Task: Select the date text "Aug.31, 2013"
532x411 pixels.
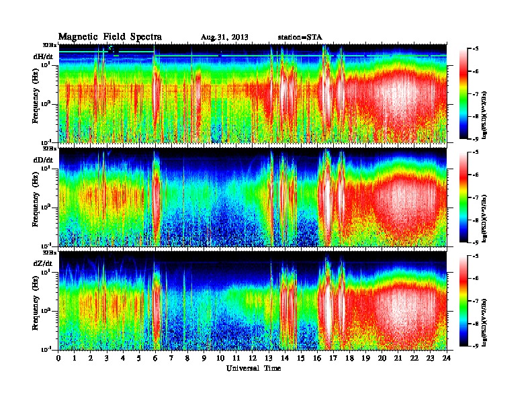Action: point(224,38)
